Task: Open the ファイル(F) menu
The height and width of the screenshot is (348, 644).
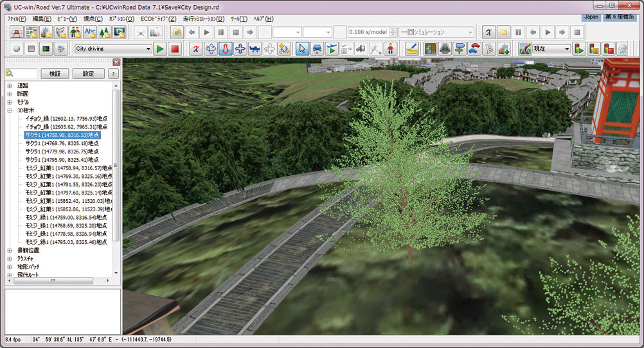Action: pyautogui.click(x=17, y=19)
